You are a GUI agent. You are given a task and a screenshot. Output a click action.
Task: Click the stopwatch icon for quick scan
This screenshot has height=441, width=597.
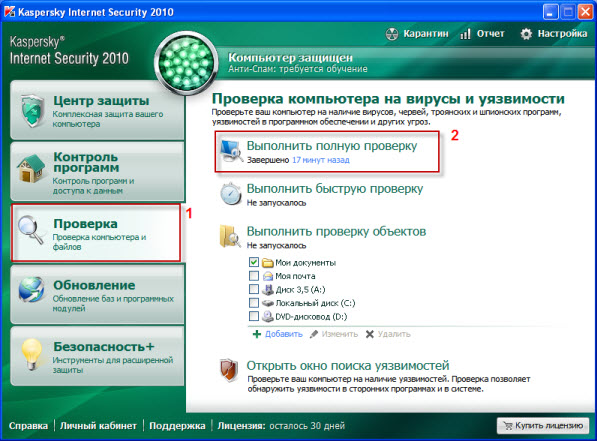231,194
